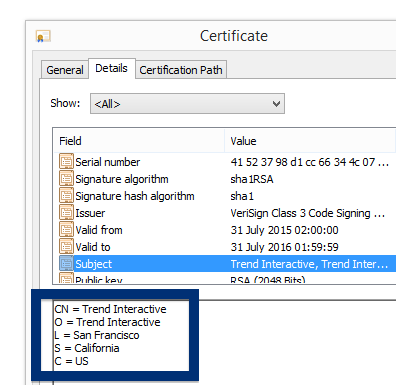The image size is (396, 385).
Task: Click the VeriSign Class 3 Code Signing value
Action: pos(308,213)
